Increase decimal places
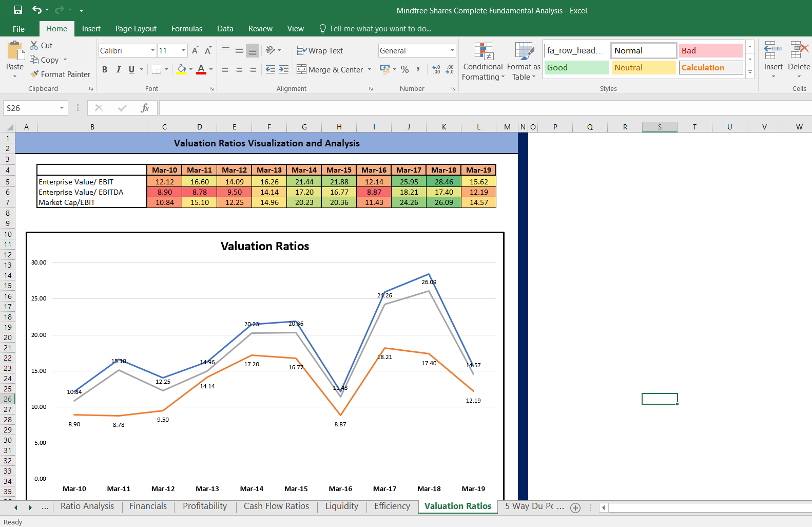Screen dimensions: 812x527 [x=436, y=69]
